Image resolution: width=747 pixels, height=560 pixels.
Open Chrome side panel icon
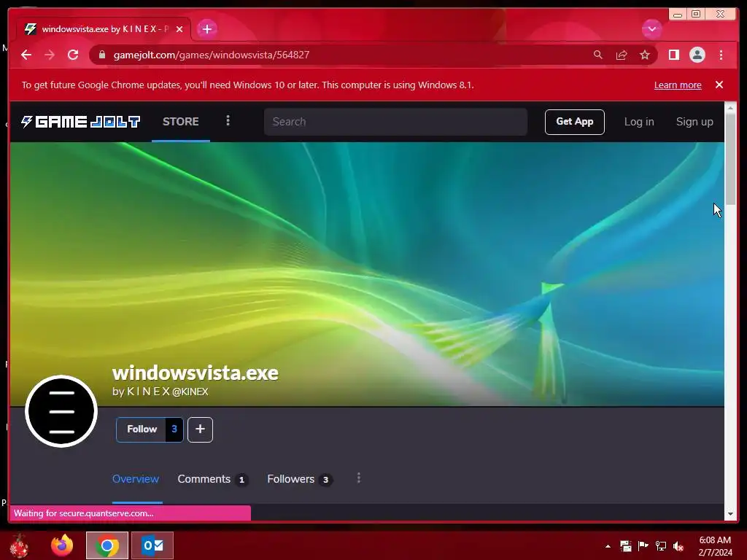pos(673,55)
